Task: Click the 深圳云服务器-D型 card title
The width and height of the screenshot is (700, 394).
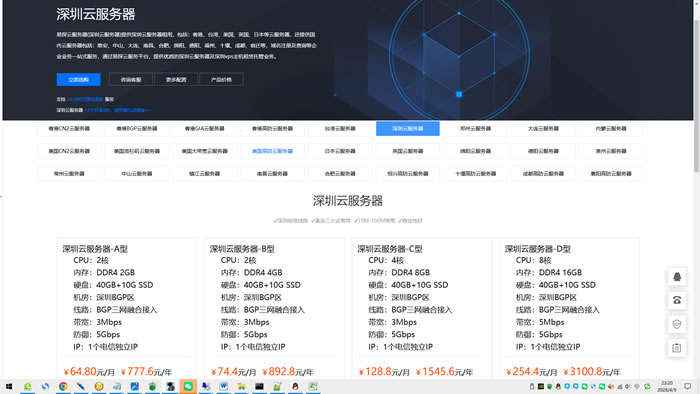Action: click(x=538, y=249)
